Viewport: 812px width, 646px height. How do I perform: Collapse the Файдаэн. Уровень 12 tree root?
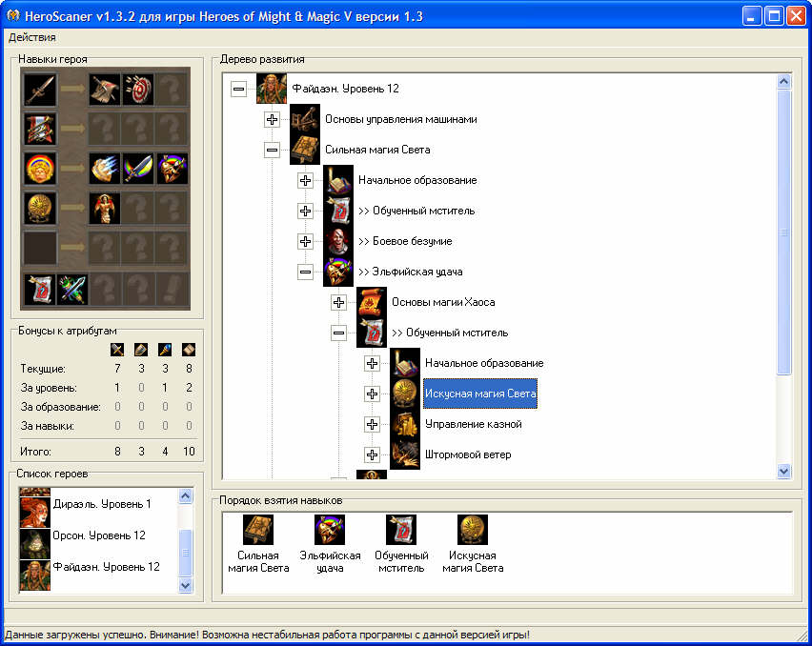point(238,89)
